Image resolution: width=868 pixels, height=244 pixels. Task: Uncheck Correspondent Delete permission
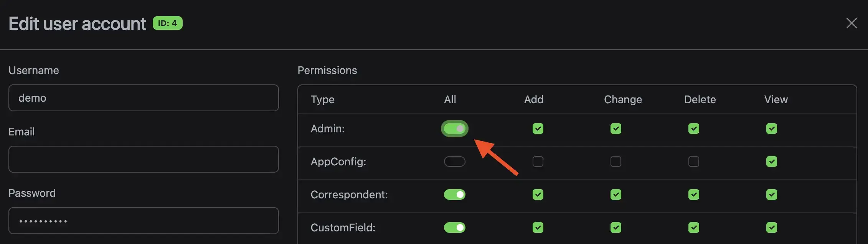[x=694, y=195]
